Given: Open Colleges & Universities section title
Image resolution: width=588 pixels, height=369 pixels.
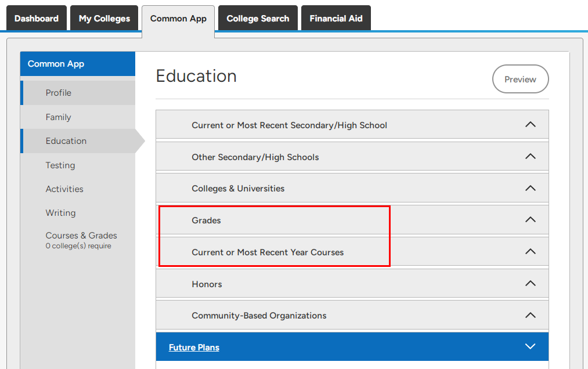Looking at the screenshot, I should point(238,189).
